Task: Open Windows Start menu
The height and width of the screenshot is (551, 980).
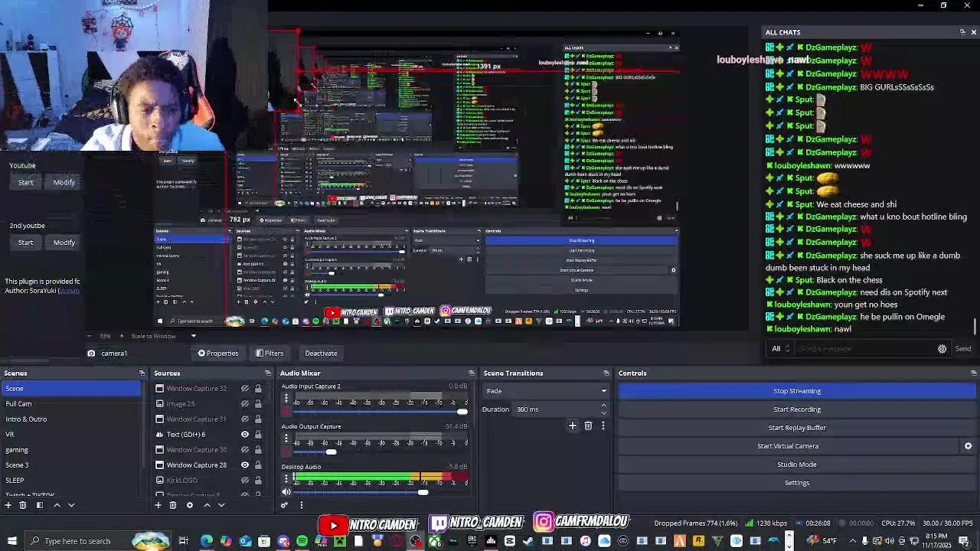Action: click(x=11, y=541)
